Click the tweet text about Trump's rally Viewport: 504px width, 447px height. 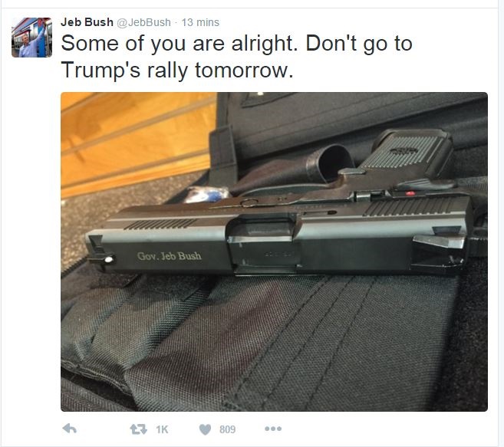point(236,57)
